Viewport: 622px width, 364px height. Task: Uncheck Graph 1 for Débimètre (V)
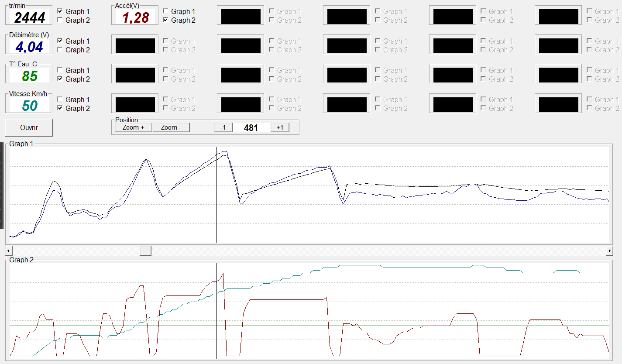[x=60, y=41]
